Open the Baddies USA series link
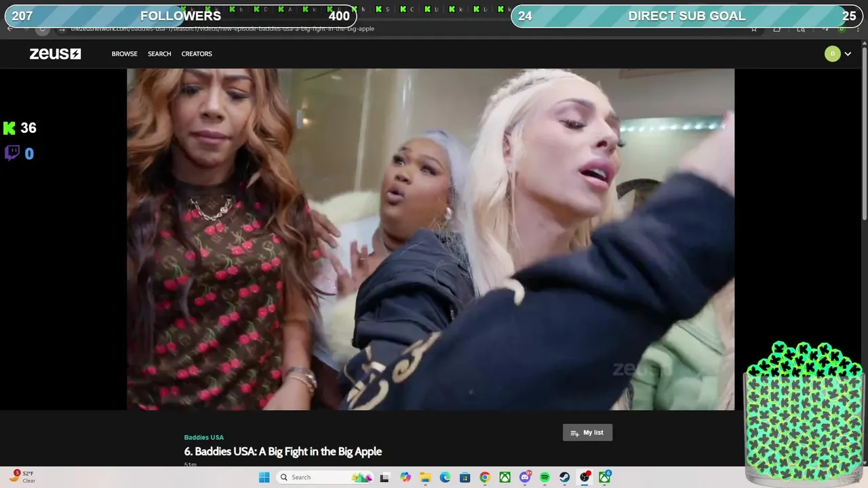This screenshot has width=868, height=488. (204, 437)
